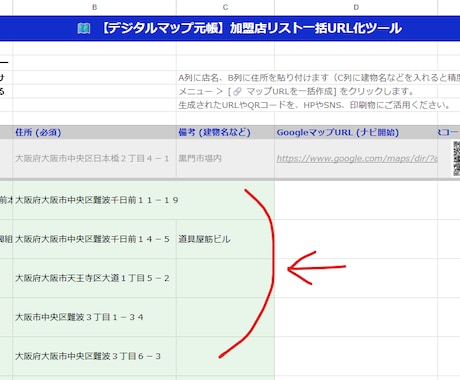Screen dimensions: 460x380
Task: Click empty URL cell beside 難波３丁目６－３
Action: pyautogui.click(x=356, y=356)
